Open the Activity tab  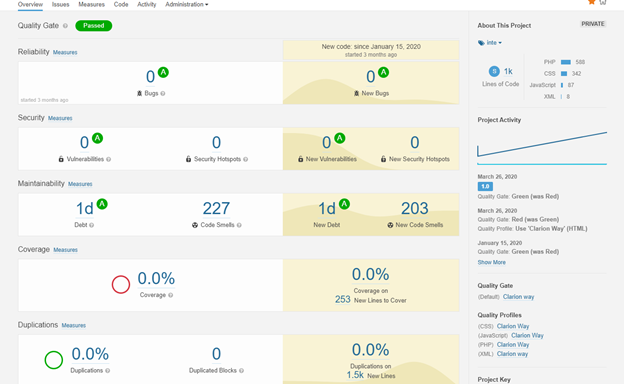click(x=146, y=4)
